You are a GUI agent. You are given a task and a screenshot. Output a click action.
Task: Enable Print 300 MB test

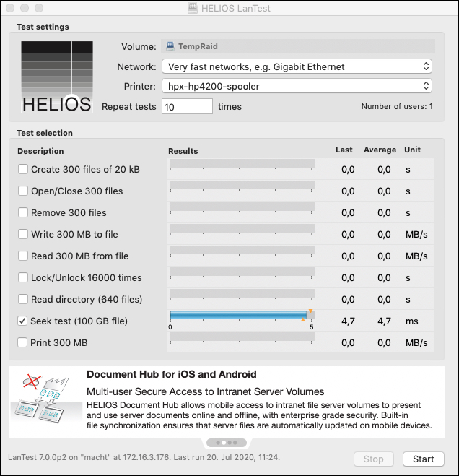(x=22, y=342)
